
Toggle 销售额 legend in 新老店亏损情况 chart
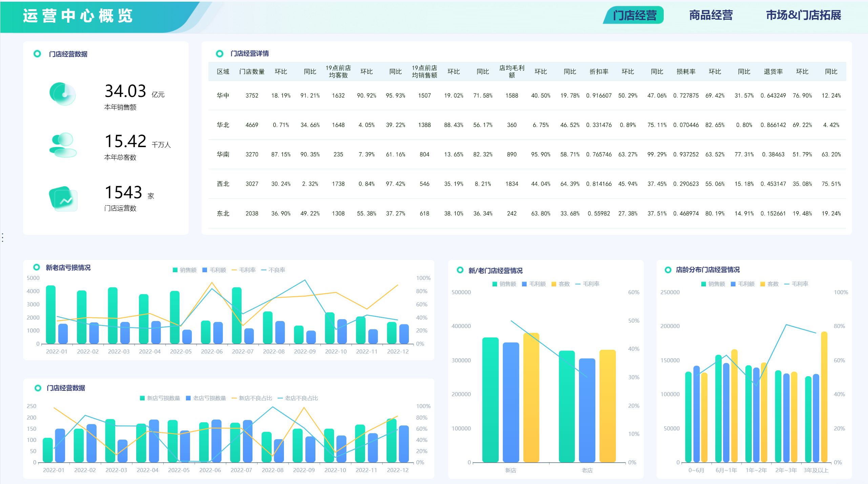point(185,270)
